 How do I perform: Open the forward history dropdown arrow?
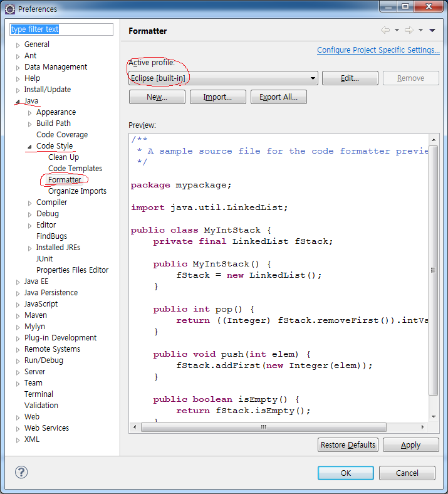click(420, 30)
